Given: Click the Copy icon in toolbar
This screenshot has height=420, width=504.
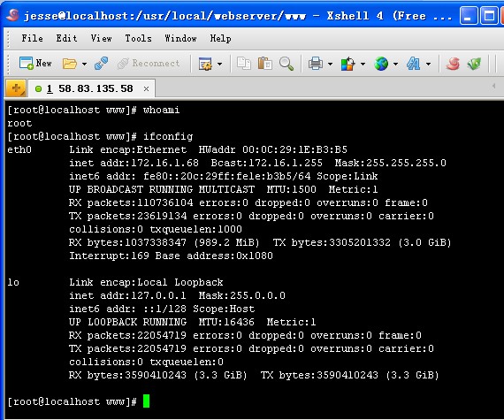Looking at the screenshot, I should 244,64.
